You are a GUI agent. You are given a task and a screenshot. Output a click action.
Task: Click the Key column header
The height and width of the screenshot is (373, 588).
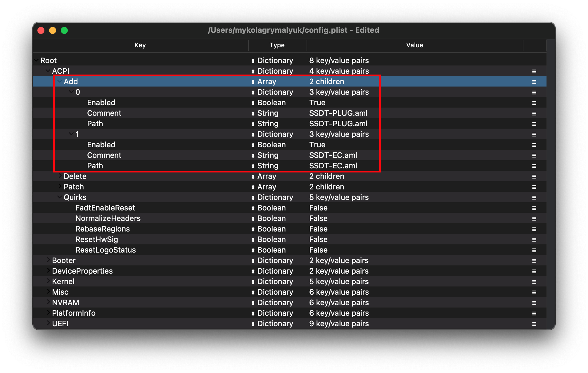(140, 45)
